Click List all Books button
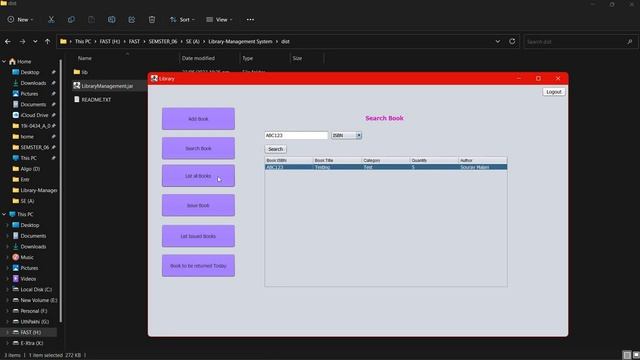The height and width of the screenshot is (360, 640). pos(198,176)
